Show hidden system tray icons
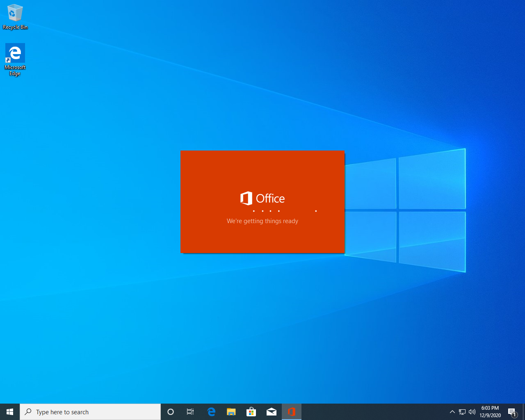This screenshot has height=420, width=525. [x=452, y=412]
